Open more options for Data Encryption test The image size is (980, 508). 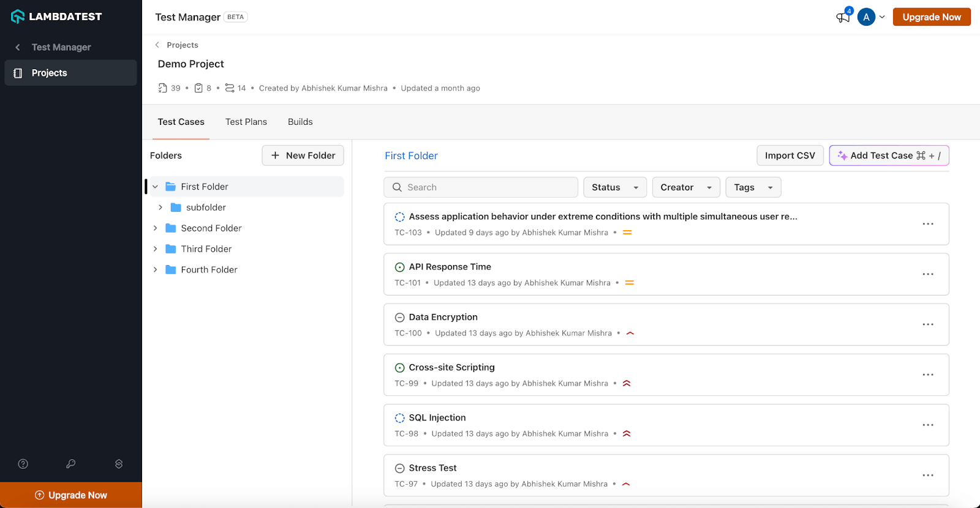pos(928,324)
